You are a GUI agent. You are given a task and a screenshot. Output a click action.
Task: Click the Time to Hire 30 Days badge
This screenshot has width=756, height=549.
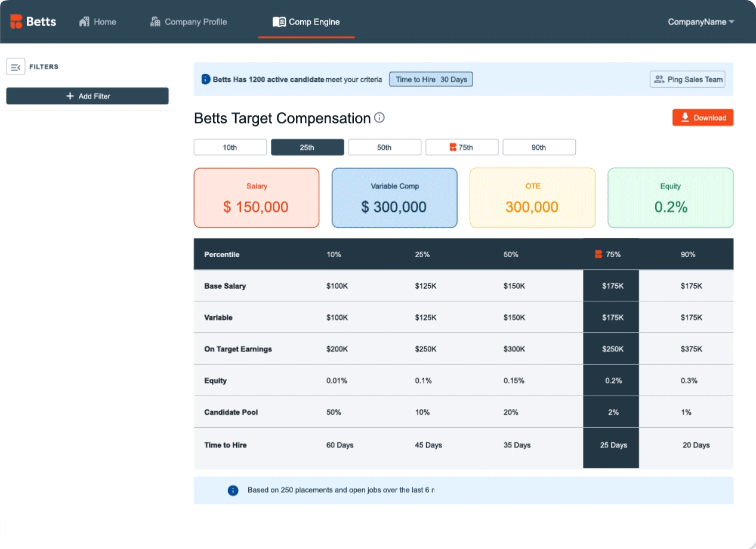point(431,79)
